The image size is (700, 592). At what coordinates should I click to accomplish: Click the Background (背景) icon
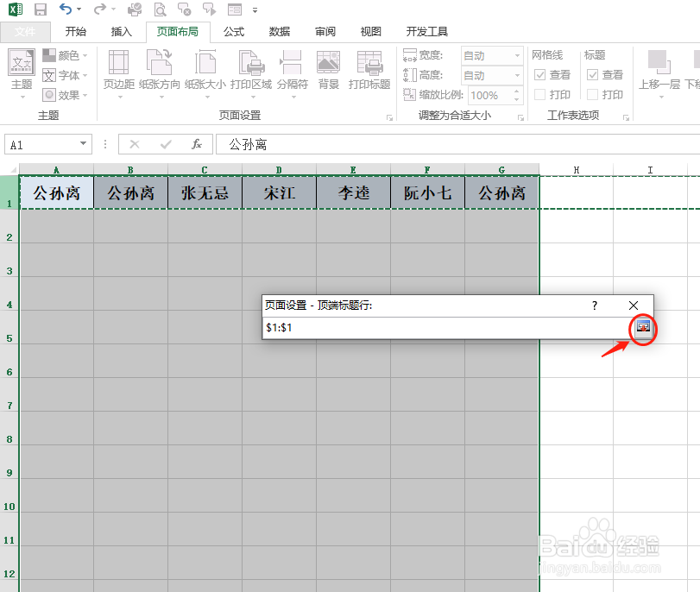329,62
